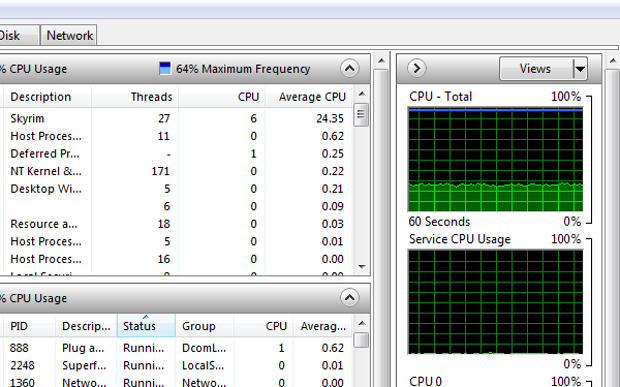
Task: Click the CPU - Total graph
Action: [x=495, y=159]
